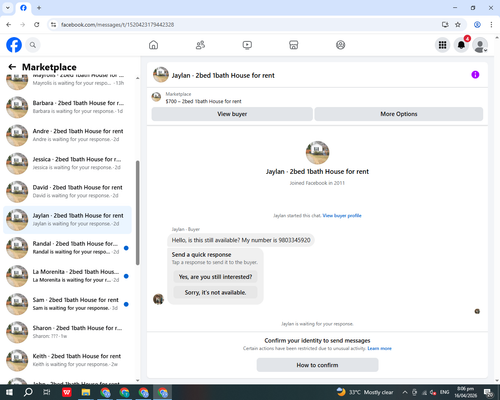The height and width of the screenshot is (400, 500).
Task: Open the apps menu grid icon
Action: click(442, 45)
